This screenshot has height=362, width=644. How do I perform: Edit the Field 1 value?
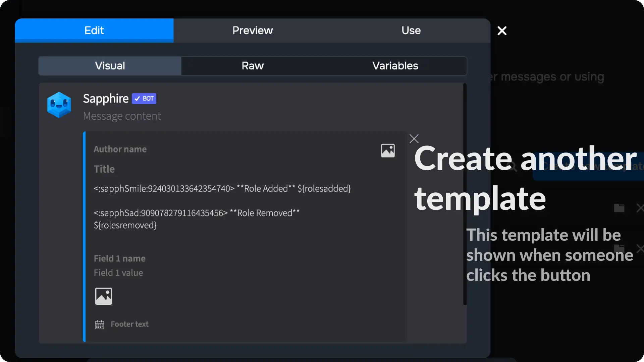pyautogui.click(x=118, y=273)
